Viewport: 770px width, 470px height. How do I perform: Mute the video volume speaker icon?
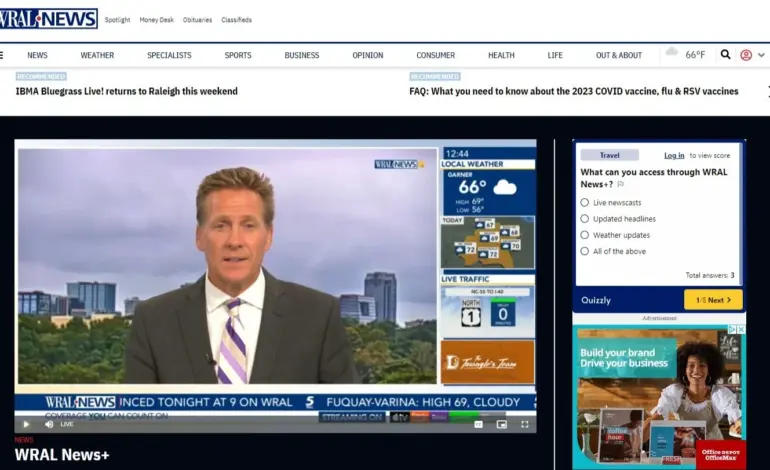[49, 424]
